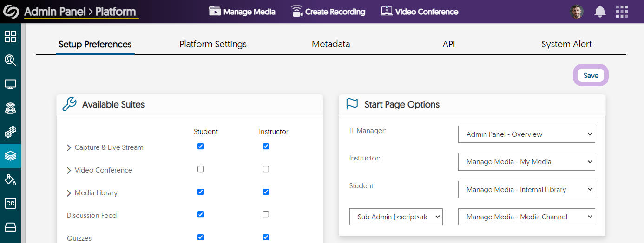
Task: Open the notifications bell icon
Action: click(600, 12)
